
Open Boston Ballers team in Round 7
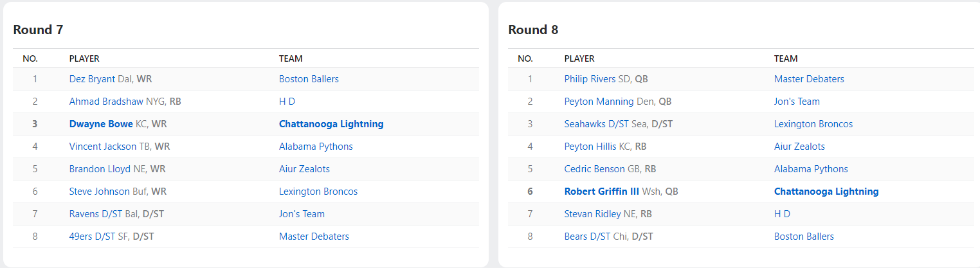(309, 79)
